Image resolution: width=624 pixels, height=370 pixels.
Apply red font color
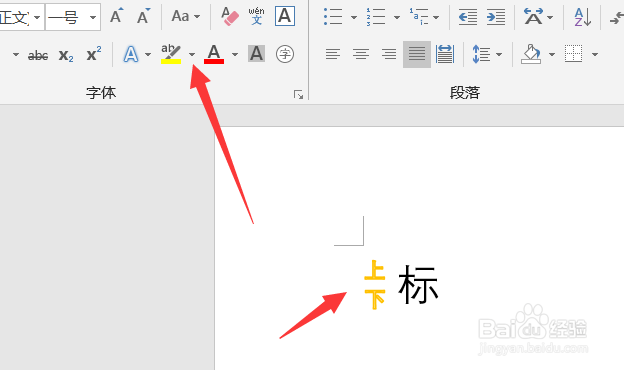click(214, 54)
